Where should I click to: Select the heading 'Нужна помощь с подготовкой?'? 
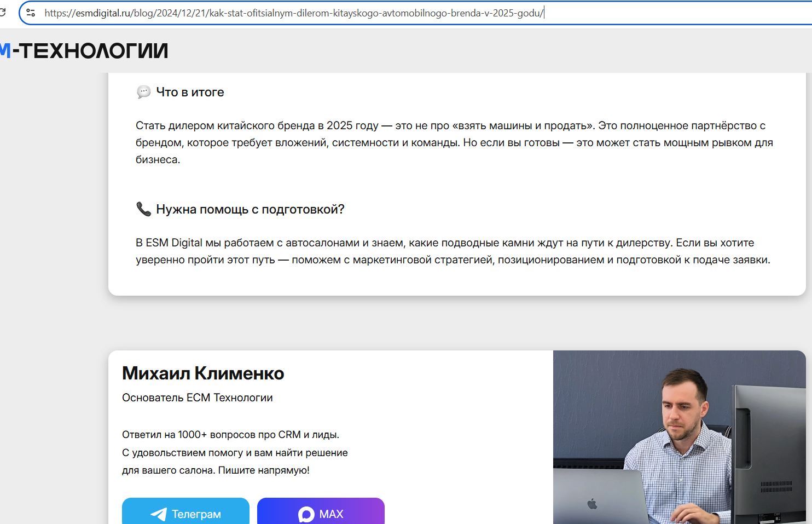coord(250,209)
